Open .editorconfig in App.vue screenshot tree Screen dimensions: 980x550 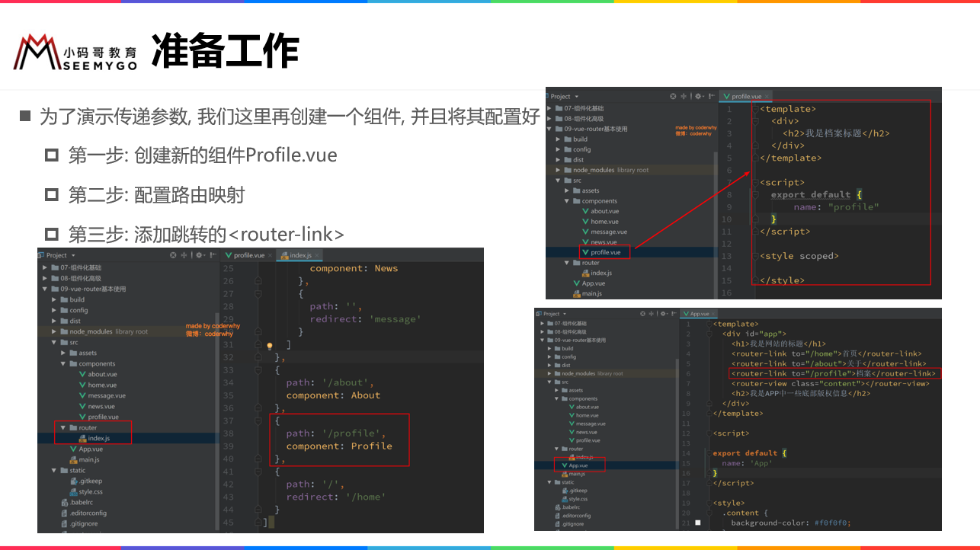(x=575, y=516)
